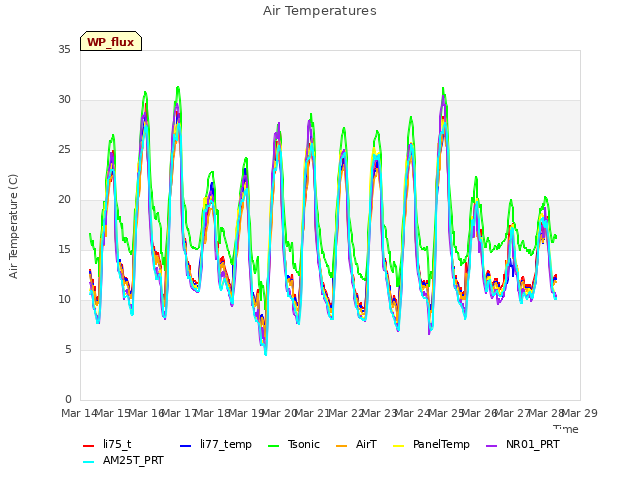The height and width of the screenshot is (480, 640).
Task: Click the 30 y-axis tick label
Action: 64,99
